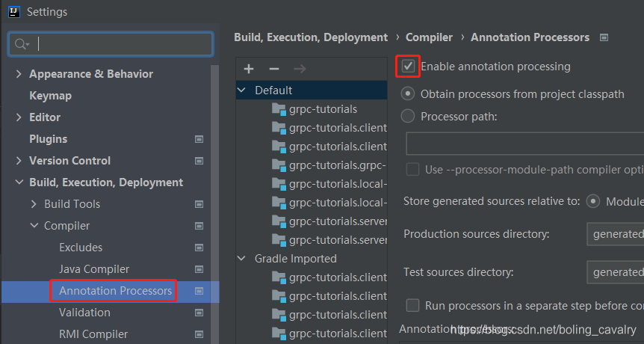644x344 pixels.
Task: Click folder icon of grpc-tutorials module
Action: click(x=279, y=109)
